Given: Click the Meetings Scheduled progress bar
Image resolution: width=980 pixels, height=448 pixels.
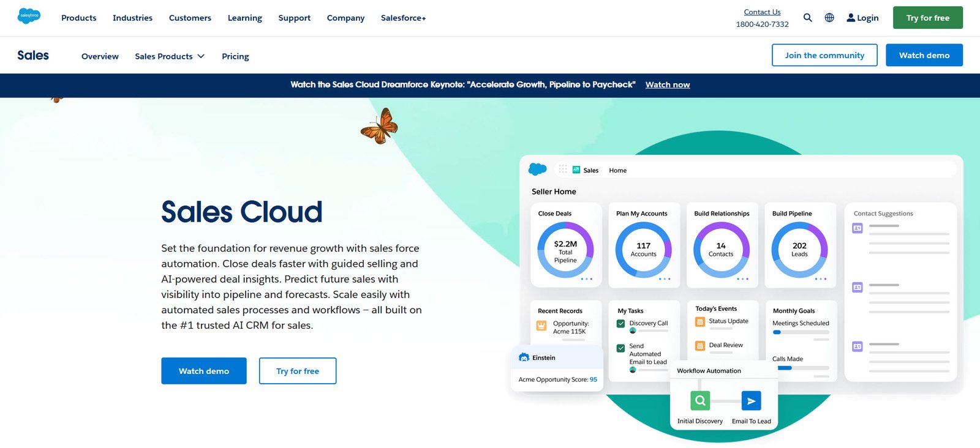Looking at the screenshot, I should point(801,332).
